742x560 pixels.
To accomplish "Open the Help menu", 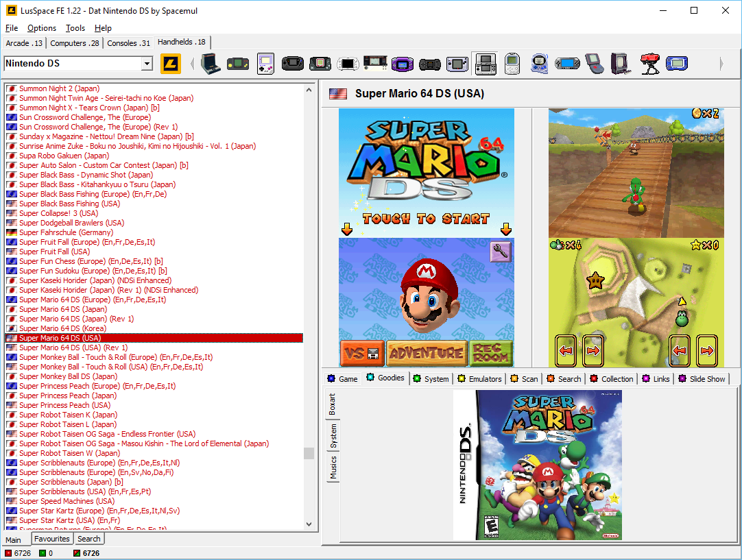I will coord(103,28).
